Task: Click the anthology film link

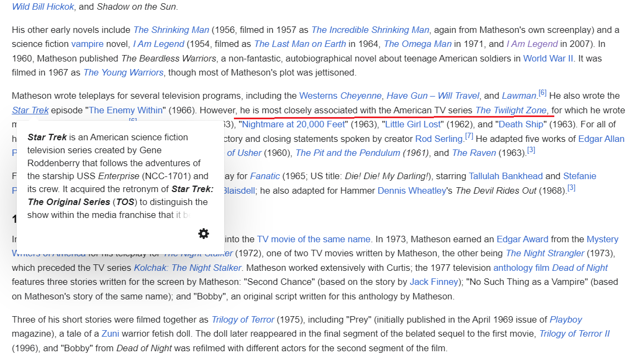Action: [521, 268]
